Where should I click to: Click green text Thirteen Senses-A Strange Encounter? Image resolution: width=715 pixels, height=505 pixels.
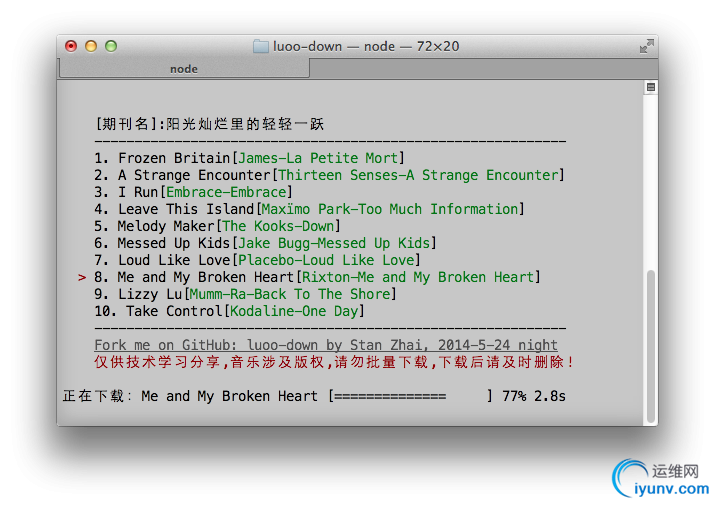tap(418, 175)
